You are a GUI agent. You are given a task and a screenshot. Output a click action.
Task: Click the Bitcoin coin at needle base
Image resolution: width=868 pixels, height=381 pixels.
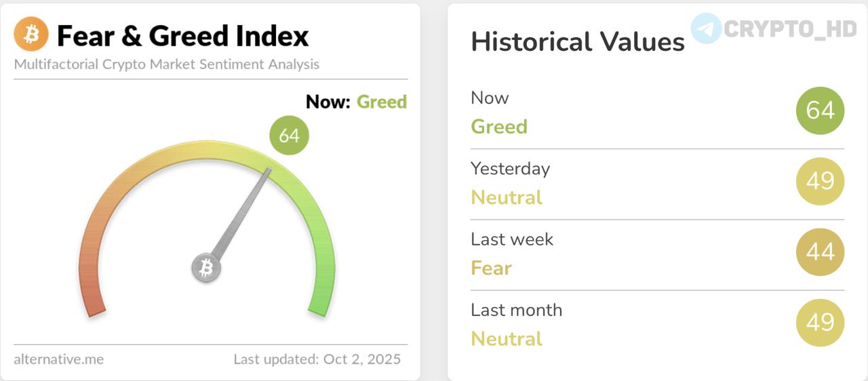point(206,268)
